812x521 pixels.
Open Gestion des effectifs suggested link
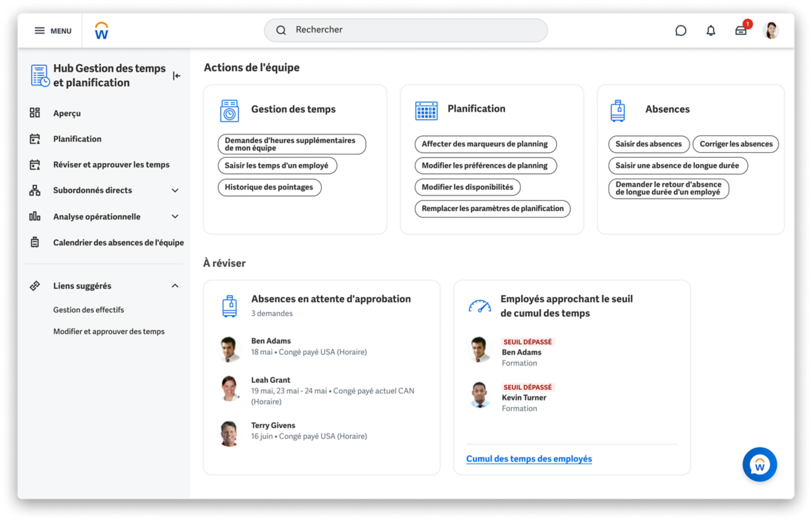pyautogui.click(x=89, y=310)
